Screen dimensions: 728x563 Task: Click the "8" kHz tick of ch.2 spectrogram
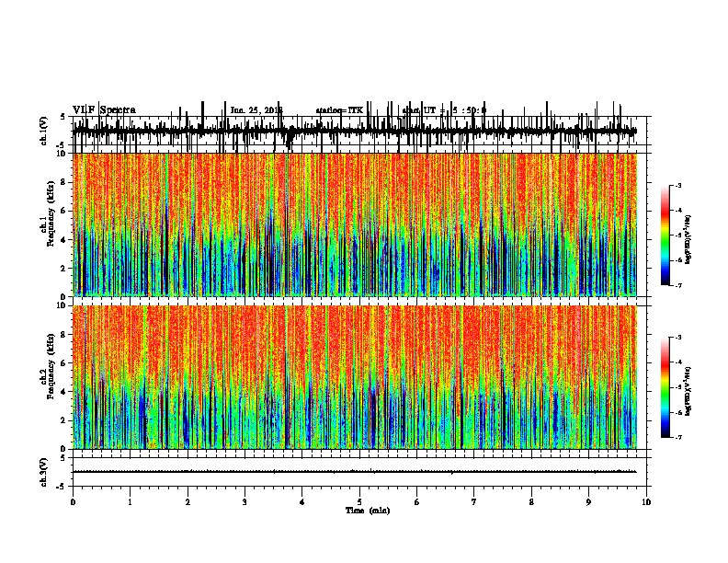(x=64, y=334)
